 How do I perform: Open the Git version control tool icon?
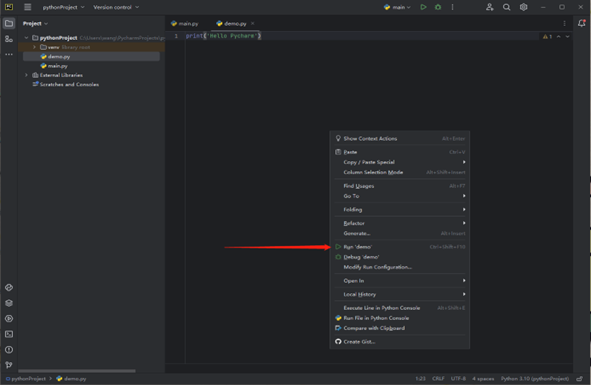(x=9, y=365)
